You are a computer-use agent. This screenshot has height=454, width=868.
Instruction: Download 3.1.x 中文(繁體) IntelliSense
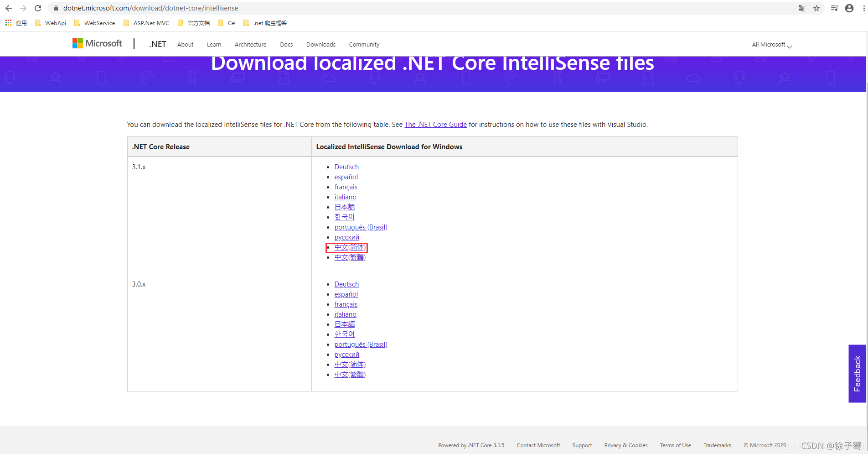[x=350, y=257]
